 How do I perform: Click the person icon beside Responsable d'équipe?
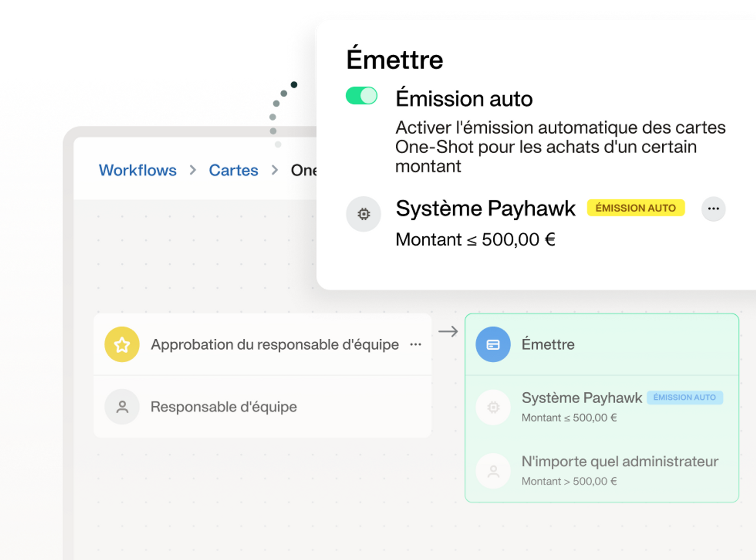point(122,407)
